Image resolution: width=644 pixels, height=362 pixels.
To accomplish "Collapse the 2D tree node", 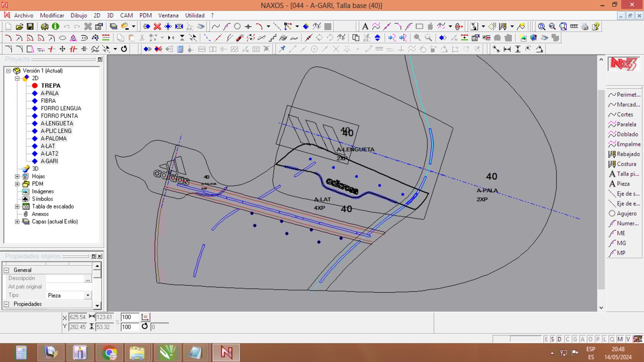I will 17,78.
